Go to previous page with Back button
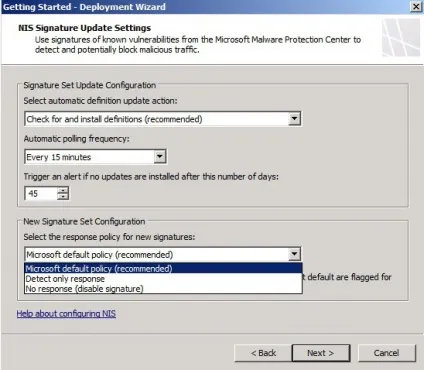424x370 pixels. pyautogui.click(x=263, y=353)
